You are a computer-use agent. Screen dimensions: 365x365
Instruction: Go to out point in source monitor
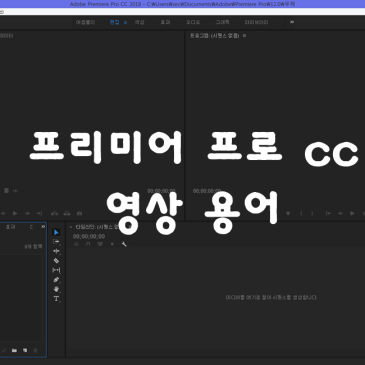coord(39,213)
